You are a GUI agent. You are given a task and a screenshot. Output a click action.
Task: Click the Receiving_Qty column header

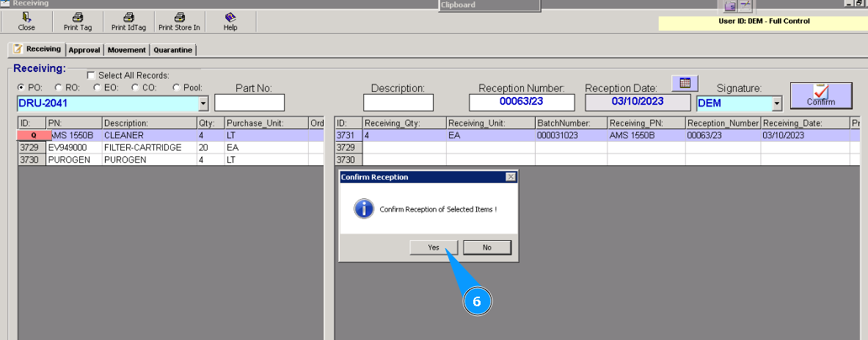point(404,123)
